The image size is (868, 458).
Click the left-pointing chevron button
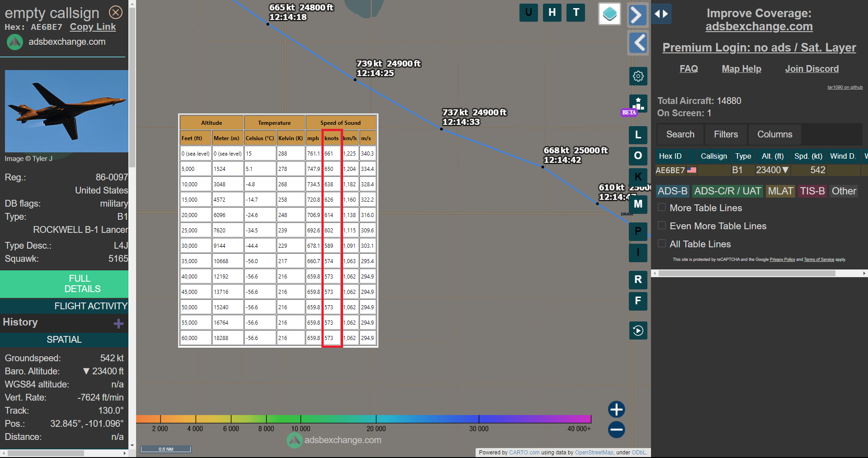[x=638, y=43]
